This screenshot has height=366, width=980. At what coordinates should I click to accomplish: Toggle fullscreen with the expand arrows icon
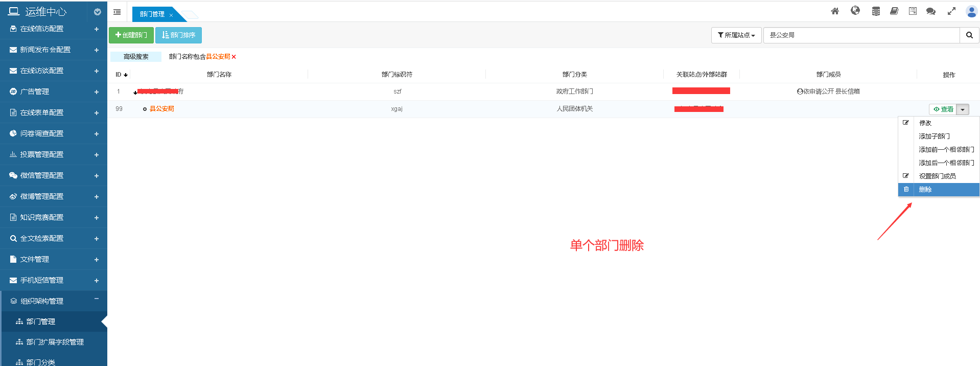tap(951, 11)
